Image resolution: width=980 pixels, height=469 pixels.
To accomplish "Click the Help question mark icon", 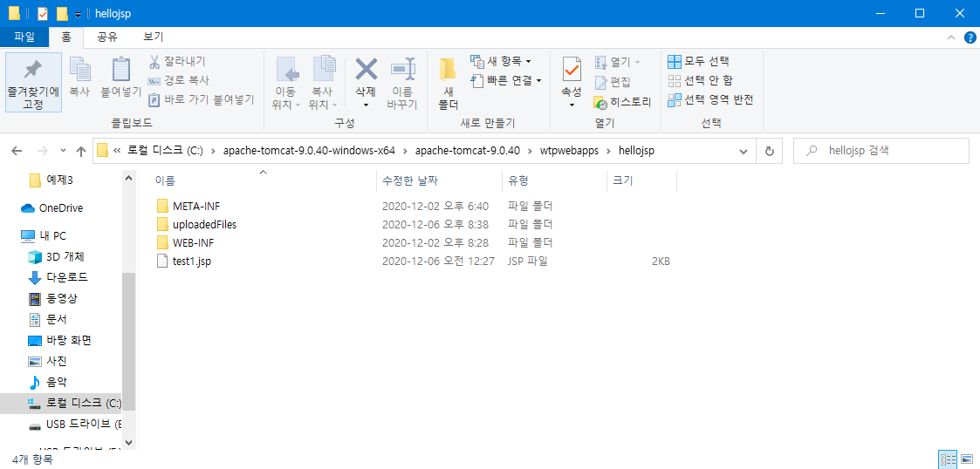I will (970, 37).
